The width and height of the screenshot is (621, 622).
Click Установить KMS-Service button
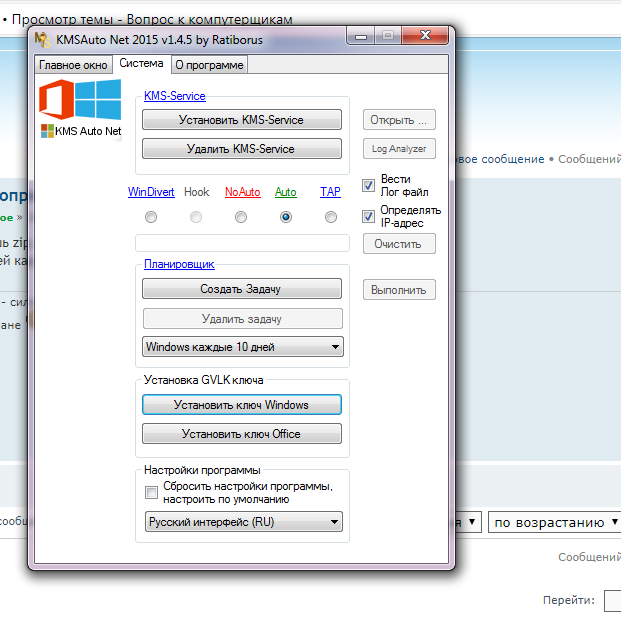242,120
